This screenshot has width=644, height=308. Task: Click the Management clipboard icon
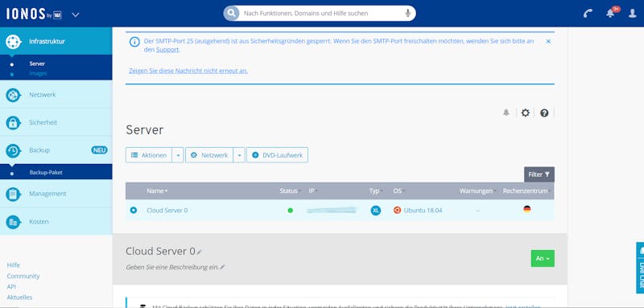[x=13, y=194]
